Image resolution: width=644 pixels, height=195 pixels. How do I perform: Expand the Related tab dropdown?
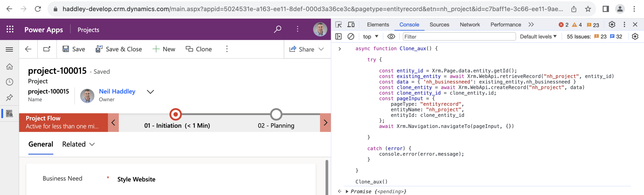click(x=78, y=144)
